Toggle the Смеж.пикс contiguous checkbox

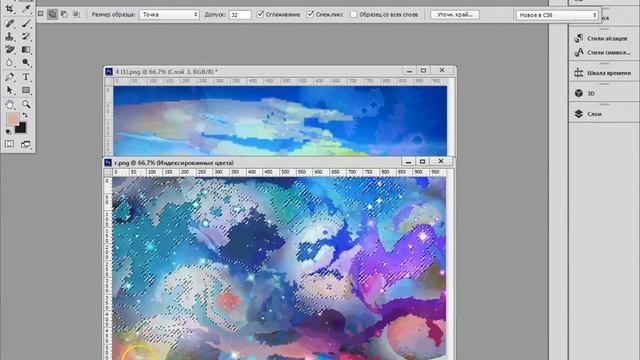310,14
